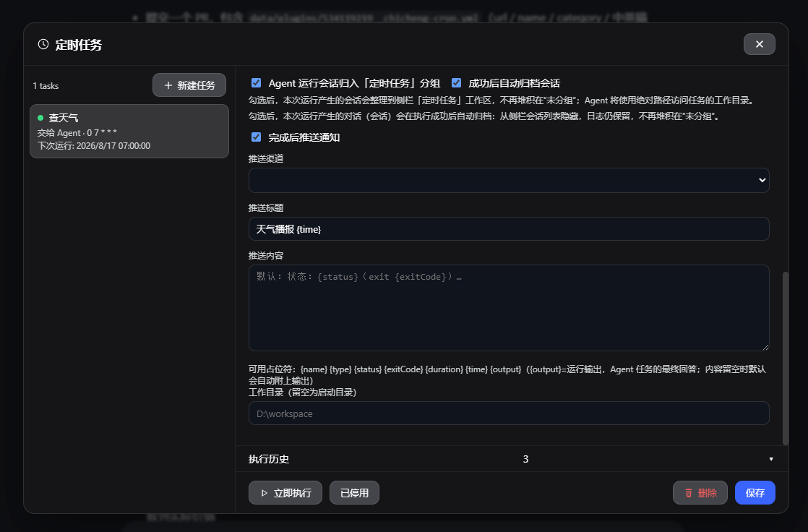Click the 已停用 button
808x532 pixels.
(x=355, y=493)
